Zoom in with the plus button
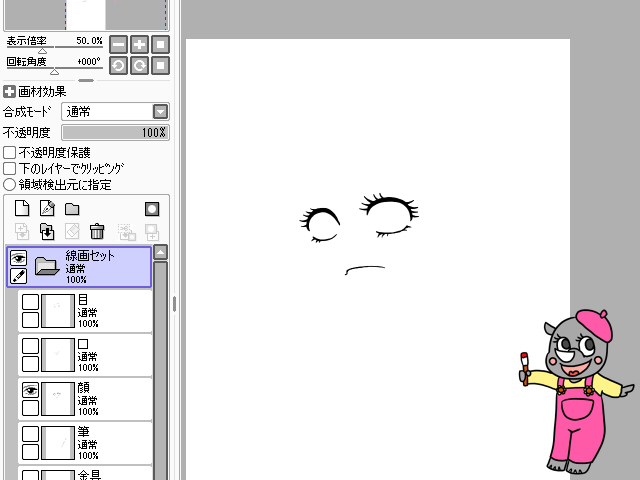The height and width of the screenshot is (480, 640). click(140, 44)
